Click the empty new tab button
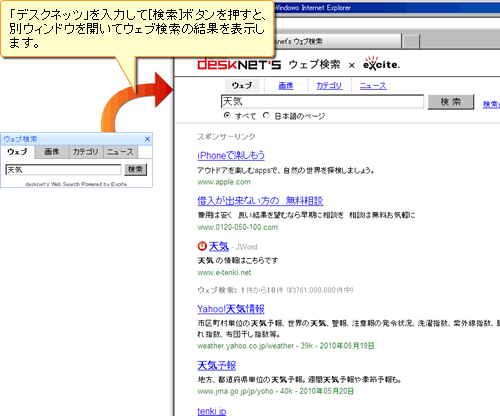500x416 pixels. coord(412,42)
